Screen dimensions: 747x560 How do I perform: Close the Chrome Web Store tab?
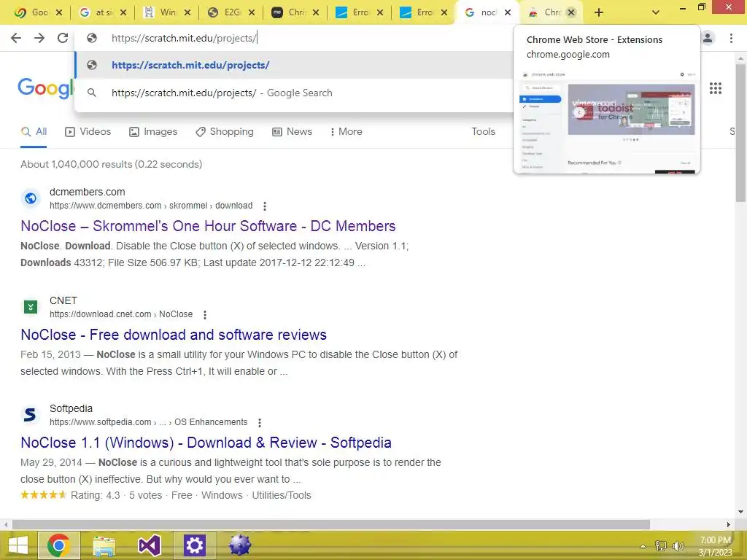coord(571,12)
